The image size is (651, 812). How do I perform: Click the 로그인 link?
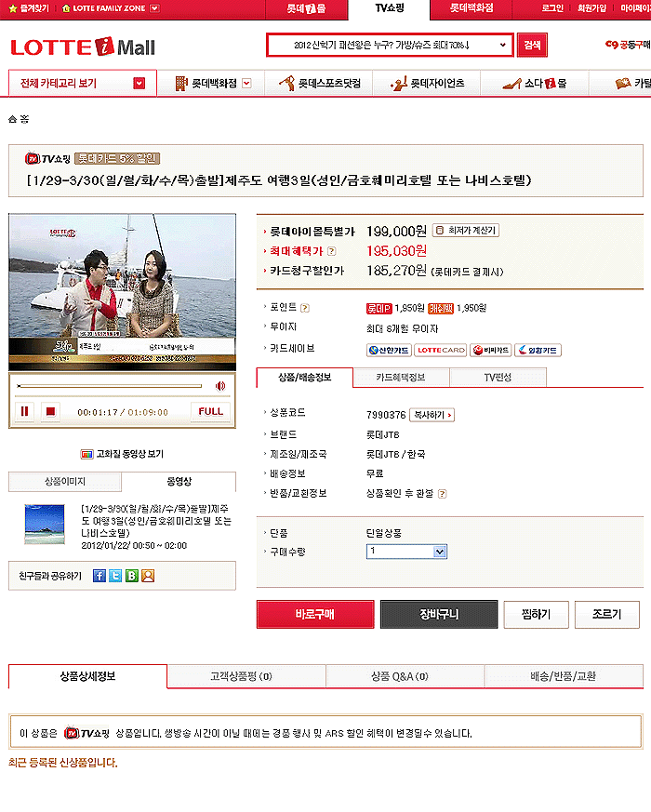pos(552,8)
